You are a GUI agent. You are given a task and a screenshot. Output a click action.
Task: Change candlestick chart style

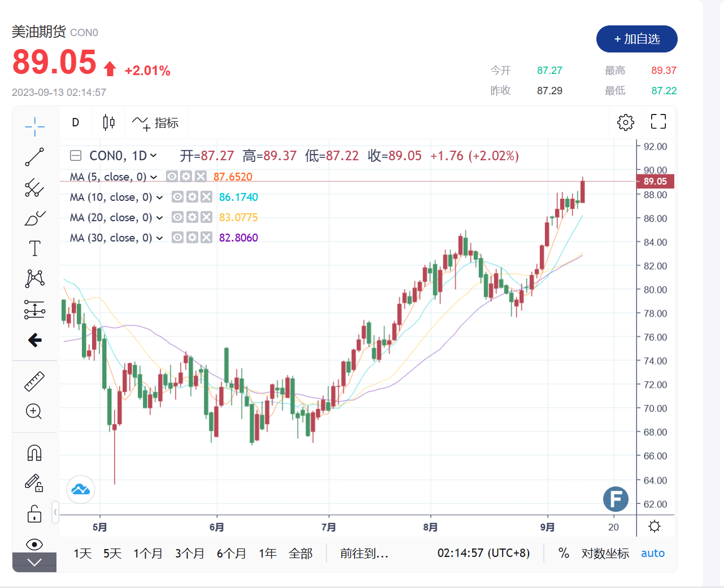[109, 122]
